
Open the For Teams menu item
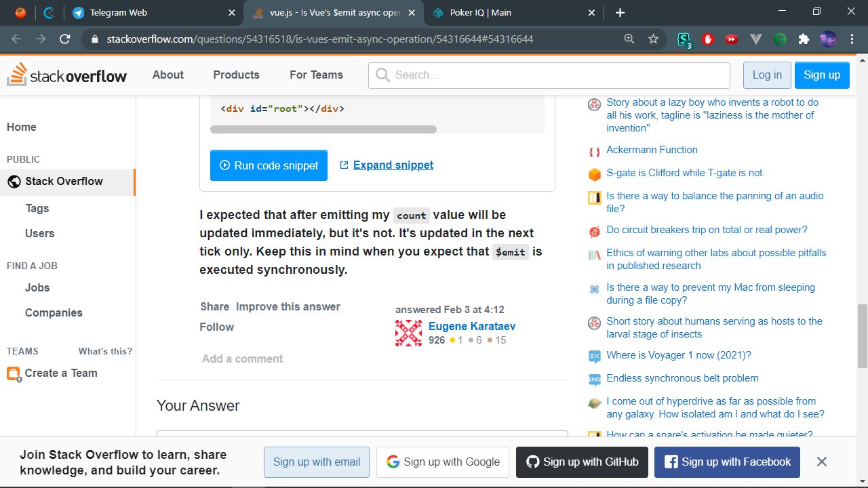point(316,75)
